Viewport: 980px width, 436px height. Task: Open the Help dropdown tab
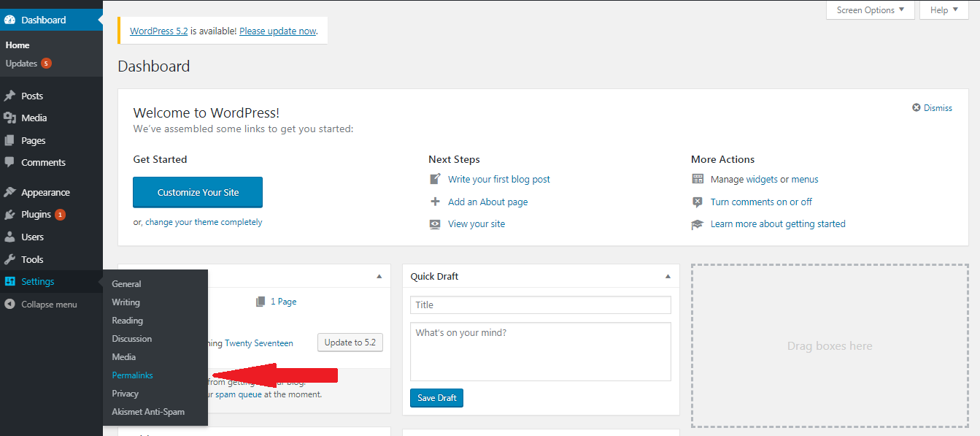944,10
